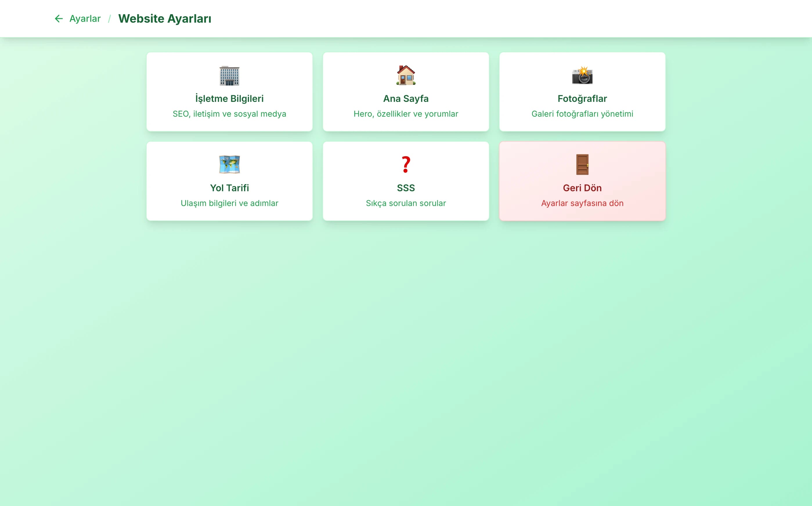Click the office building icon
The height and width of the screenshot is (506, 812).
[x=229, y=76]
